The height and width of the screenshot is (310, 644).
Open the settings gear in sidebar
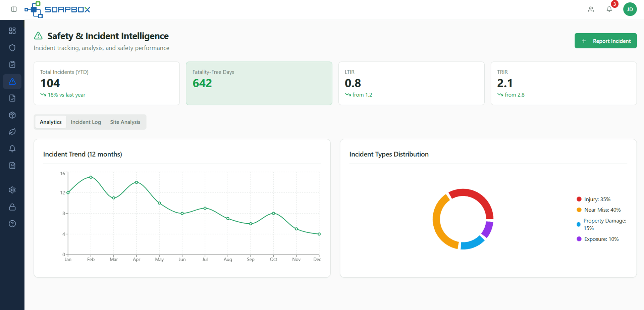click(12, 190)
